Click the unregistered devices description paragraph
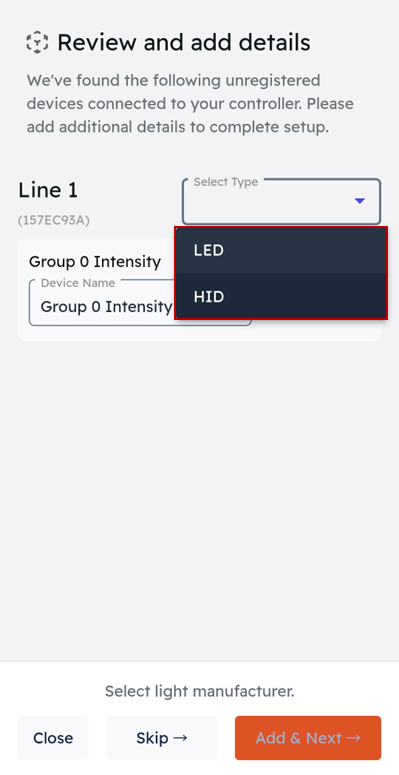The width and height of the screenshot is (399, 775). 190,104
